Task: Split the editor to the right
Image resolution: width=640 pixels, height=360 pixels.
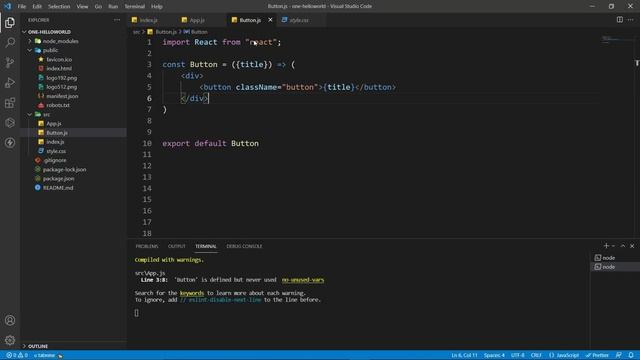Action: click(x=620, y=20)
